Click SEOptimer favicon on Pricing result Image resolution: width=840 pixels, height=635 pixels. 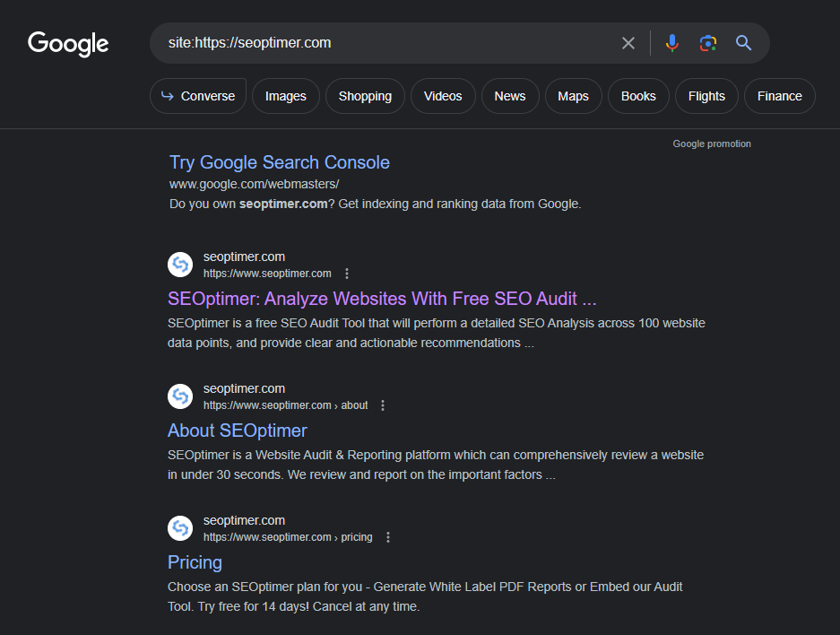(180, 528)
